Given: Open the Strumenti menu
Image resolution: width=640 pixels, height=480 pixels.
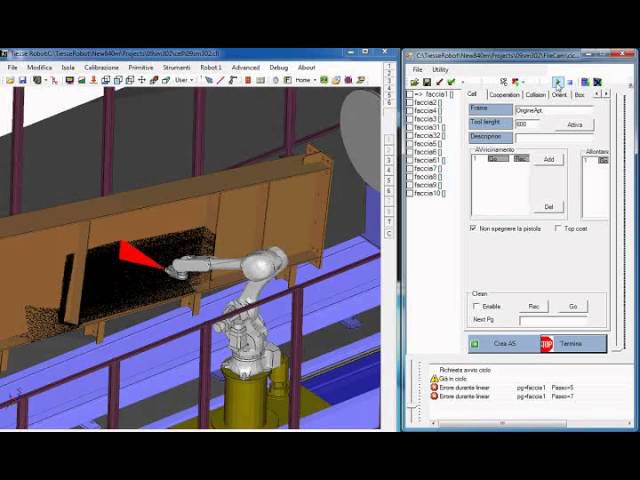Looking at the screenshot, I should [177, 68].
